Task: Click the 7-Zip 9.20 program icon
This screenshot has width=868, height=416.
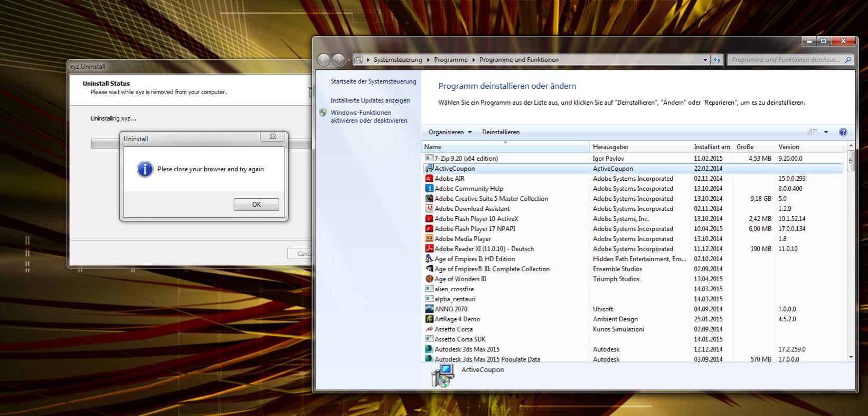Action: pos(429,158)
